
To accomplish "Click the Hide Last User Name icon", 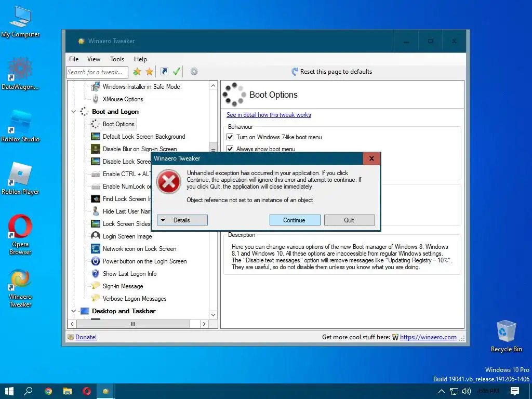I will pos(96,211).
